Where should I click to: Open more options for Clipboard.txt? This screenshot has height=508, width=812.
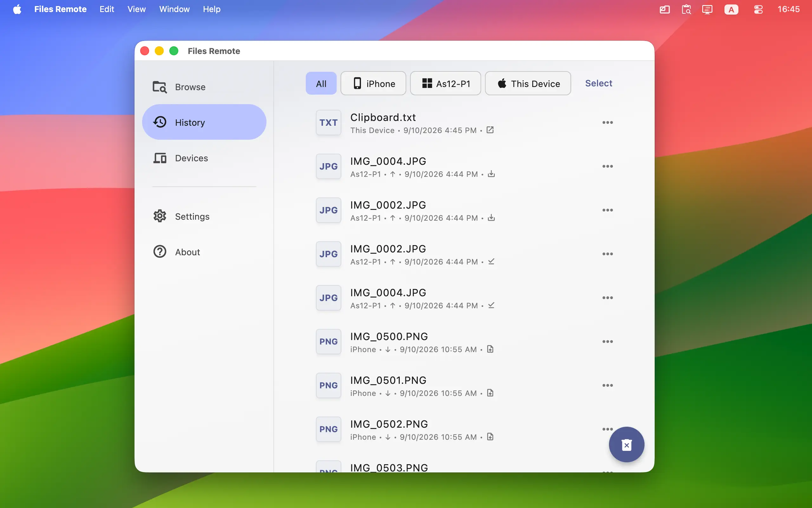(607, 123)
